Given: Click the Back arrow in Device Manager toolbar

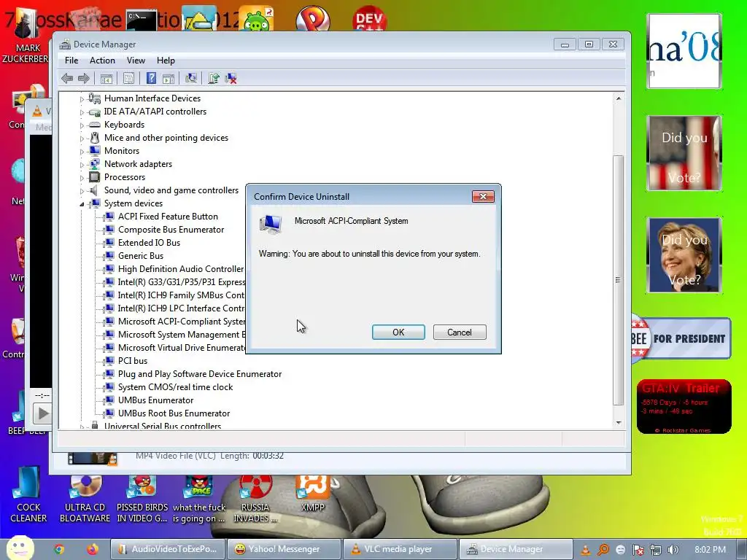Looking at the screenshot, I should (x=67, y=79).
